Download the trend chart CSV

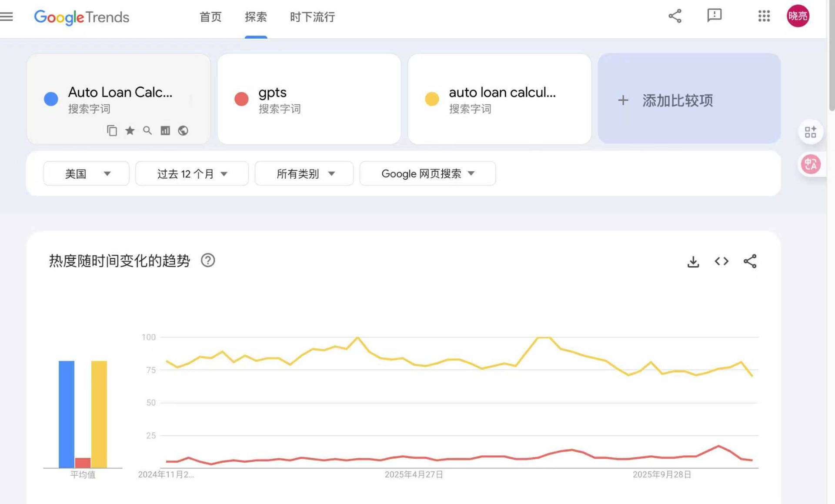pyautogui.click(x=693, y=261)
